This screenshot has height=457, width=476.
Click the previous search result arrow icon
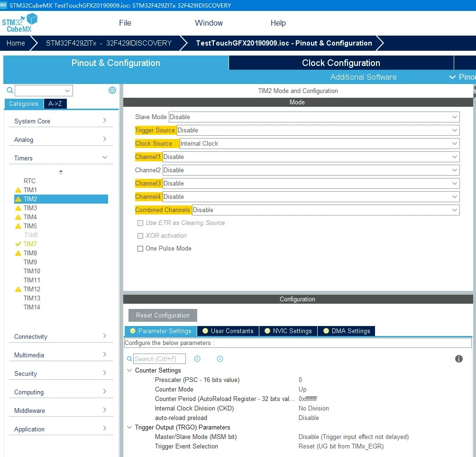coord(197,359)
